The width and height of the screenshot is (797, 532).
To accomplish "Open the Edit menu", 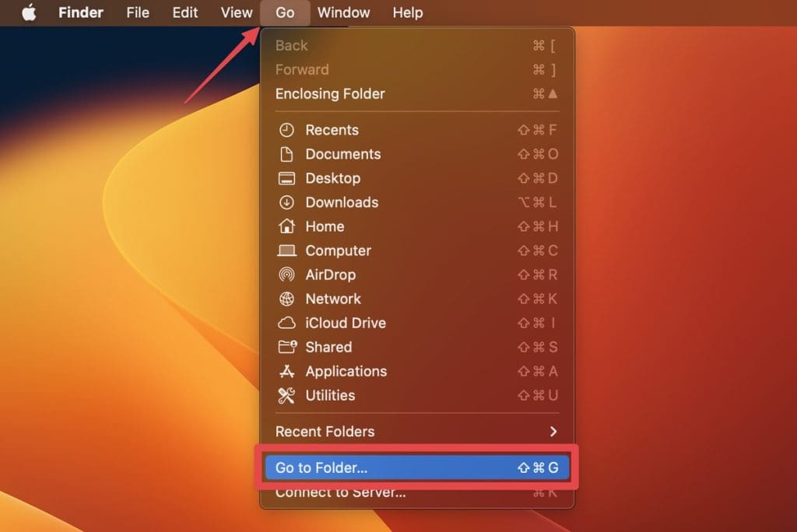I will coord(185,12).
